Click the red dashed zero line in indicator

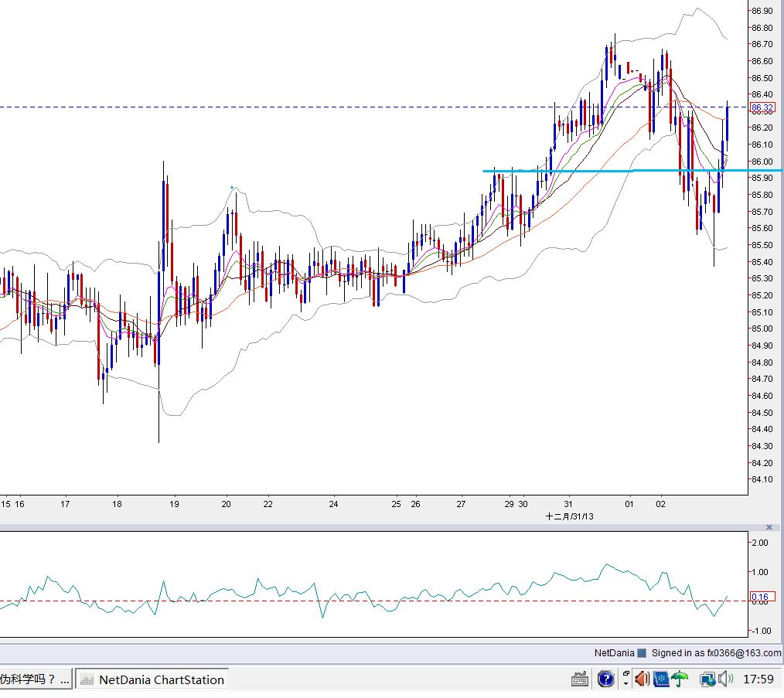point(374,601)
